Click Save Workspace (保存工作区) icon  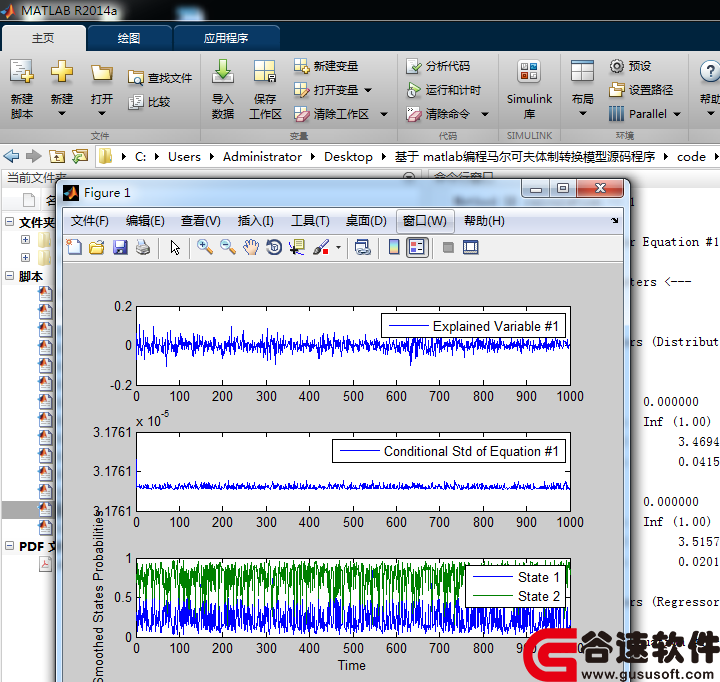pyautogui.click(x=265, y=72)
